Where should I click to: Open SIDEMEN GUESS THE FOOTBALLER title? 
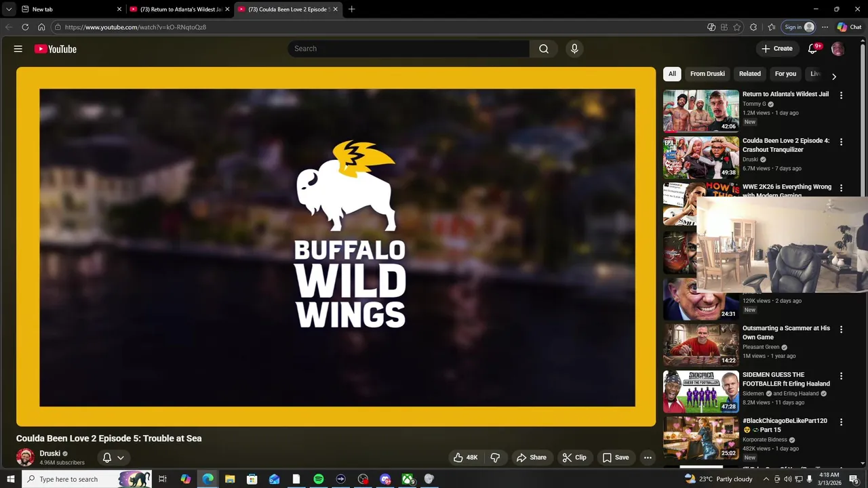(x=786, y=379)
